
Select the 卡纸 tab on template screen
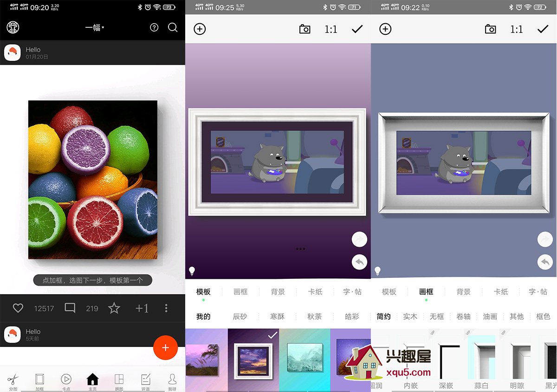coord(315,292)
